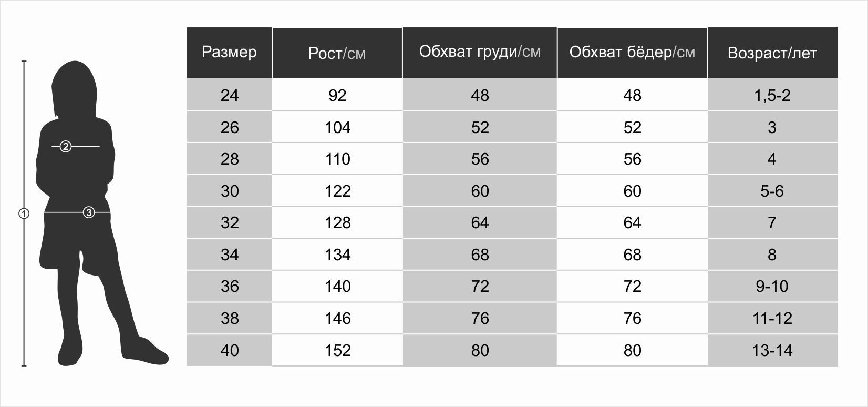This screenshot has height=407, width=868.
Task: Select height value 104 cell
Action: pyautogui.click(x=337, y=127)
